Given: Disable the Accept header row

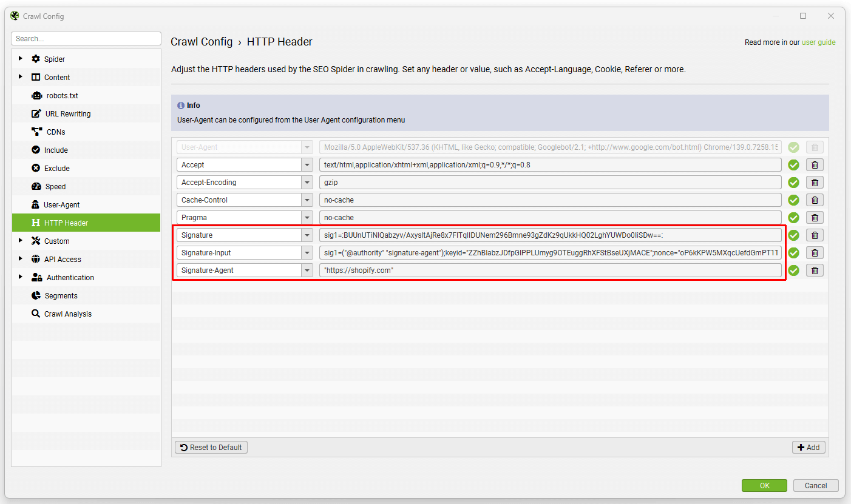Looking at the screenshot, I should tap(794, 164).
